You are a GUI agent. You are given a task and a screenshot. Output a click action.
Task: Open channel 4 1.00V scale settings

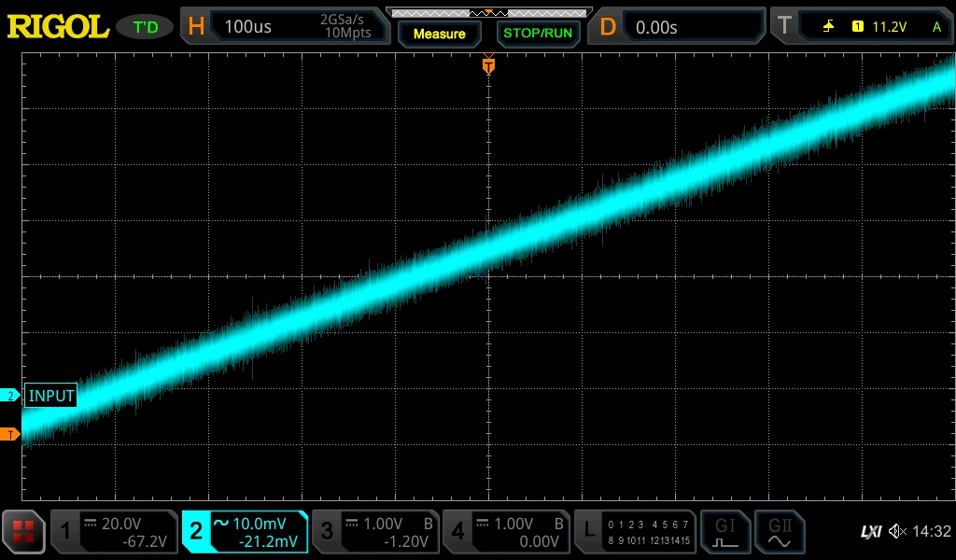click(x=513, y=524)
